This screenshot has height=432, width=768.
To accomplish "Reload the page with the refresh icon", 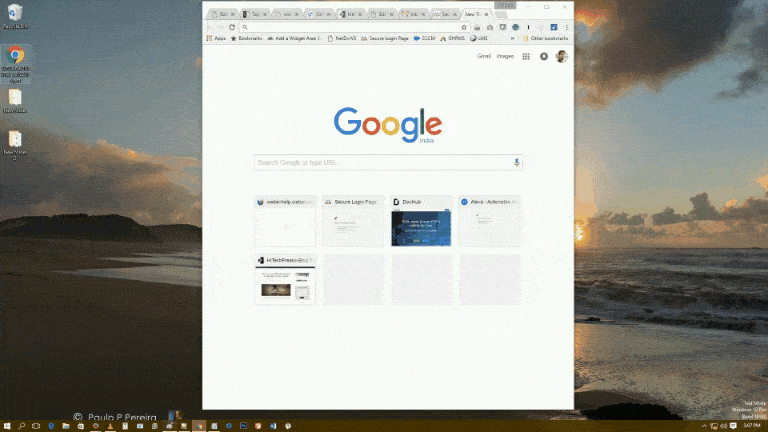I will click(232, 27).
